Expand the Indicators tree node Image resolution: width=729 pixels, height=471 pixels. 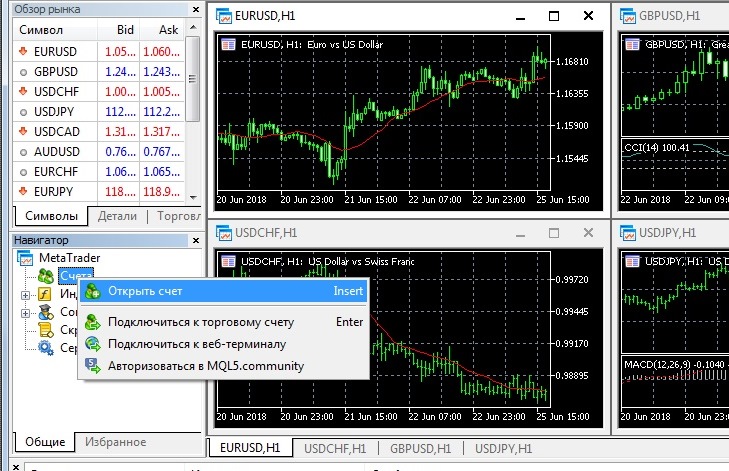[x=25, y=295]
